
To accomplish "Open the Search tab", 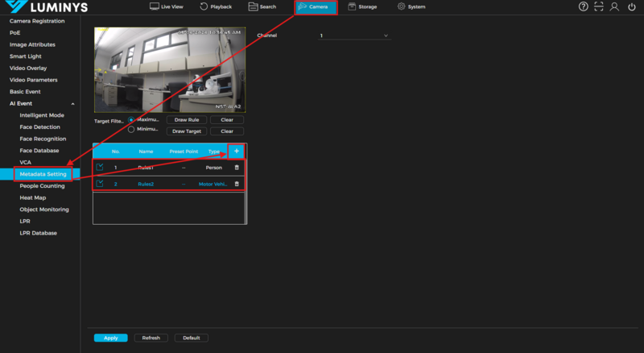I will pyautogui.click(x=262, y=6).
